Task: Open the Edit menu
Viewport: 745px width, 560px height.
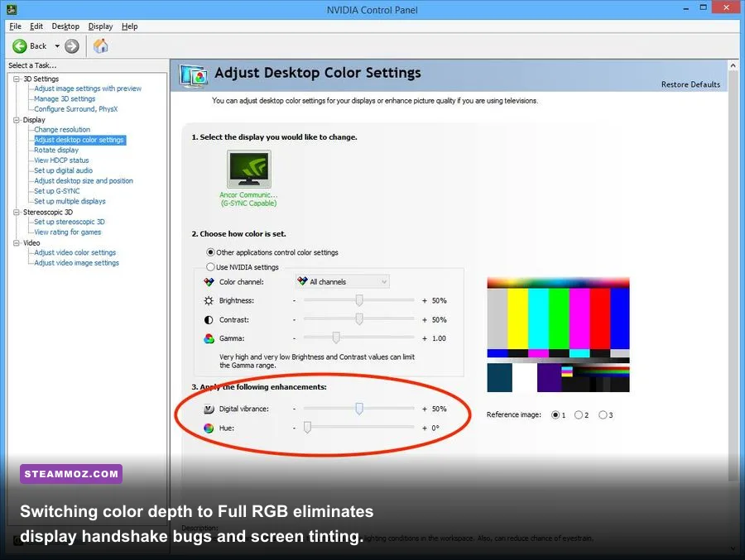Action: 36,26
